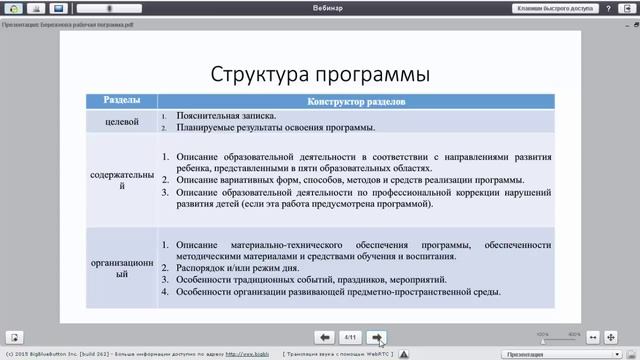Click the Особенности традиционных событий line
Viewport: 640px width, 360px height.
(311, 280)
